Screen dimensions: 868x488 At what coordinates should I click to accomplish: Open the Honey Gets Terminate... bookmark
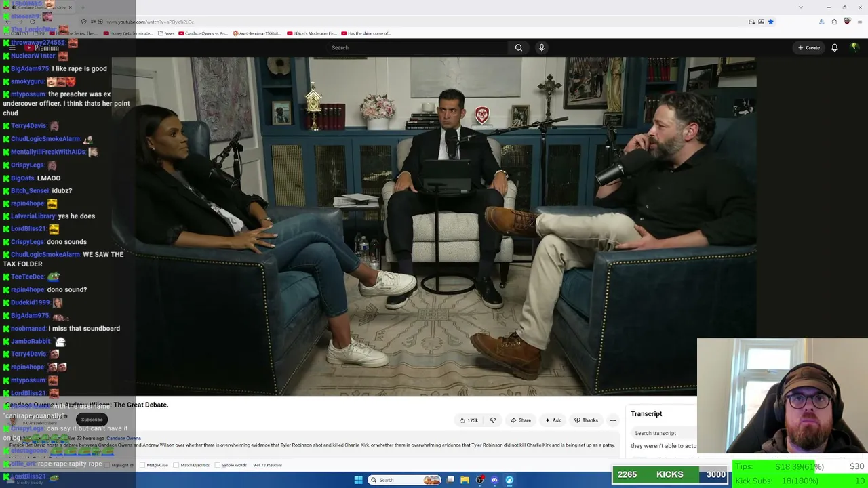coord(129,33)
